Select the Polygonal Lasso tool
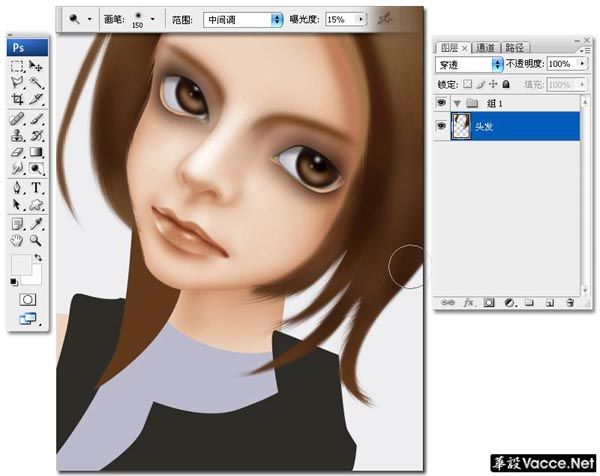This screenshot has width=600, height=476. [17, 82]
